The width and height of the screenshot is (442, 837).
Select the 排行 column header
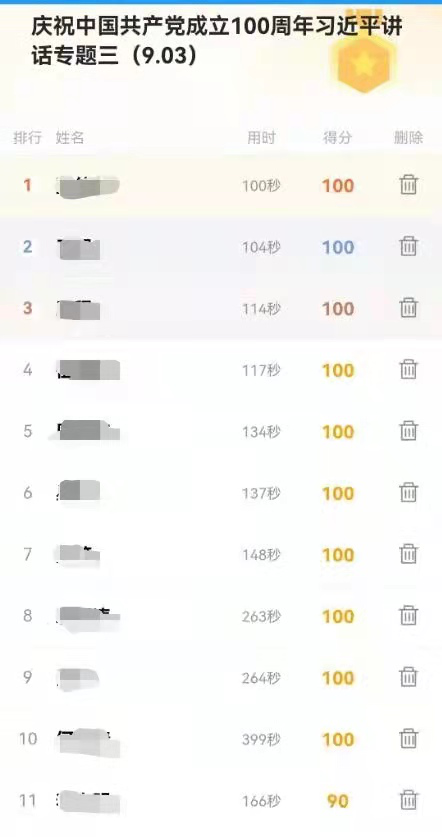click(27, 138)
